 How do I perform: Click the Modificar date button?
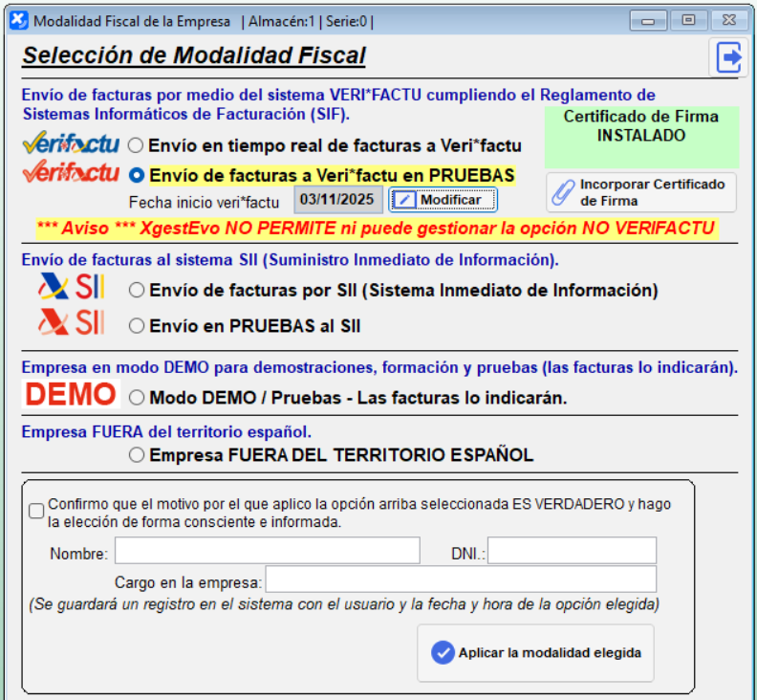point(443,200)
